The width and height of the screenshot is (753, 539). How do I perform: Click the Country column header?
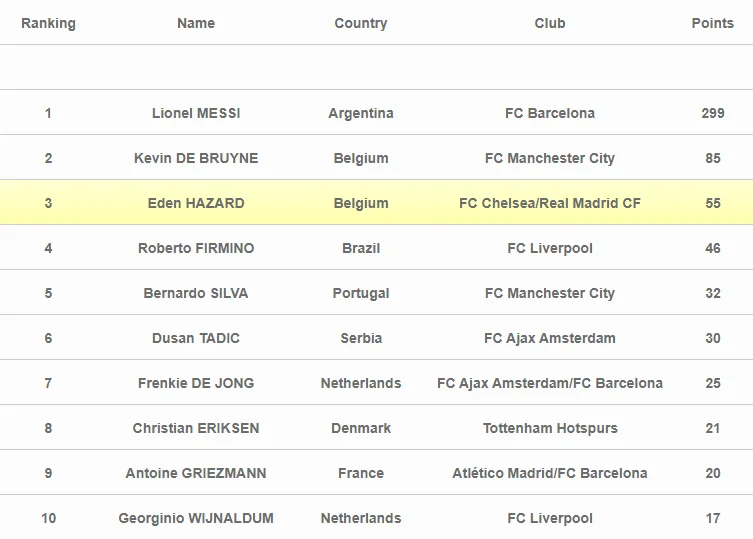(x=360, y=23)
